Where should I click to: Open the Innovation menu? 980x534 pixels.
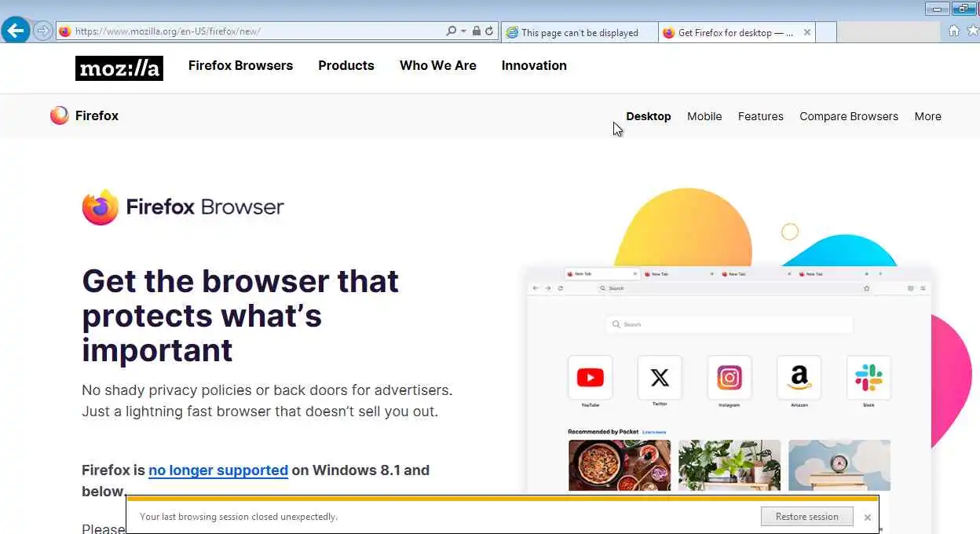534,65
